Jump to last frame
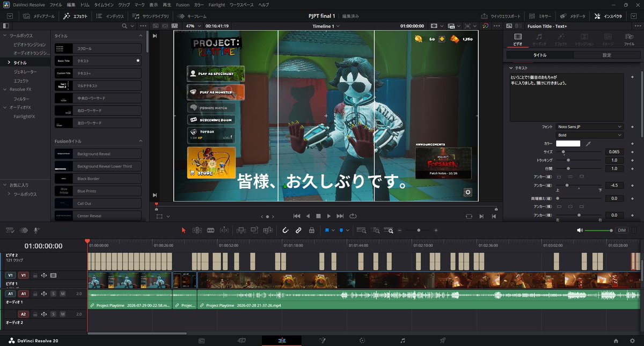This screenshot has width=644, height=346. [340, 216]
